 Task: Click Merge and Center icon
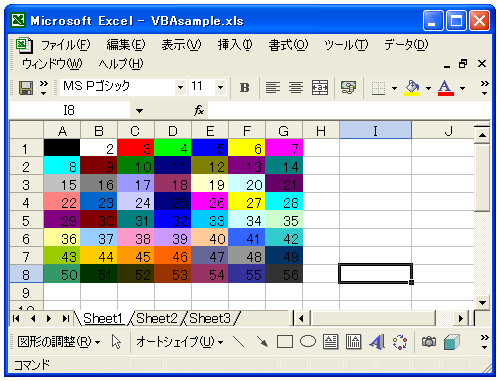click(x=319, y=88)
